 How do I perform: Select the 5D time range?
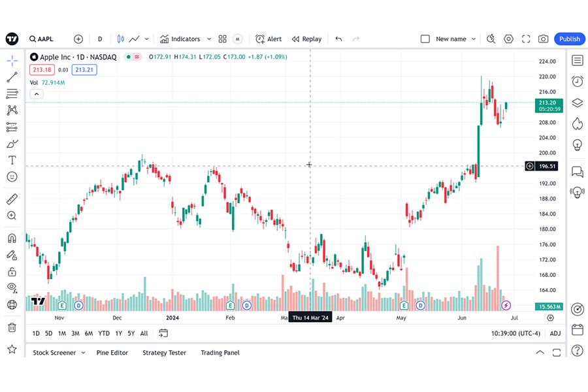click(49, 333)
